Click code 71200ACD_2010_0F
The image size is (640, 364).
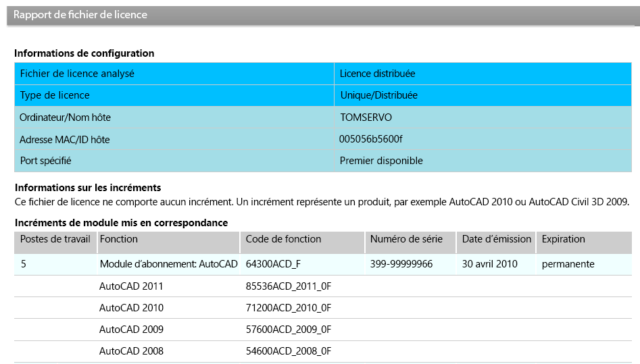pyautogui.click(x=289, y=308)
